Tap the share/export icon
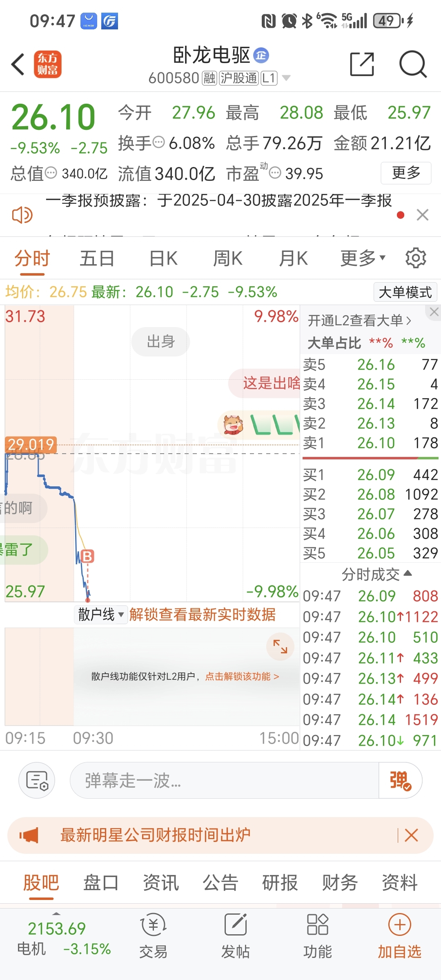The image size is (441, 980). click(x=362, y=64)
